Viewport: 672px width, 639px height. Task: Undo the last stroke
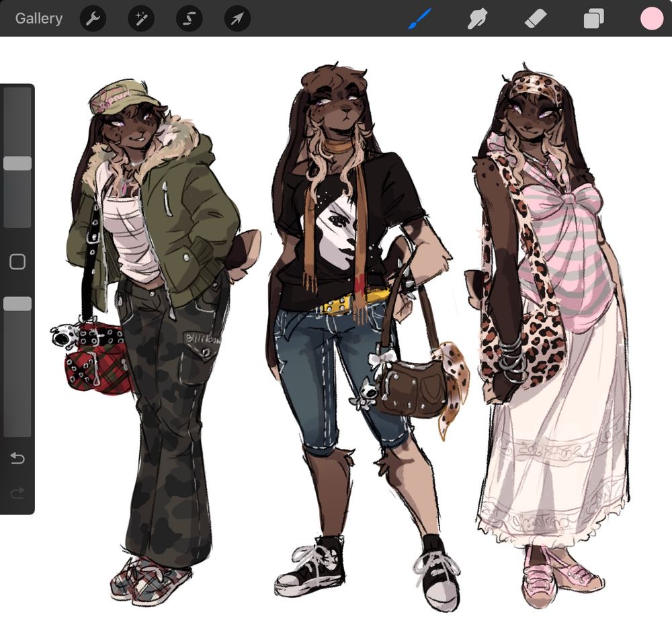(x=17, y=459)
